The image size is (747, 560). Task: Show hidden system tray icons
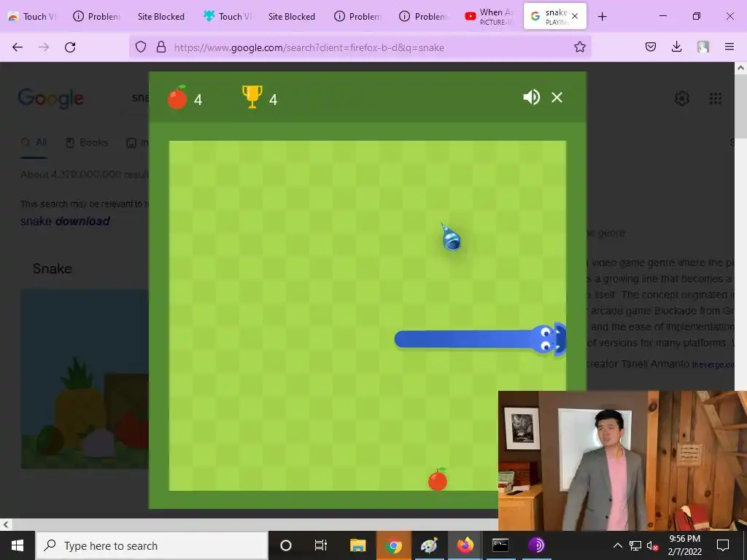(x=617, y=545)
